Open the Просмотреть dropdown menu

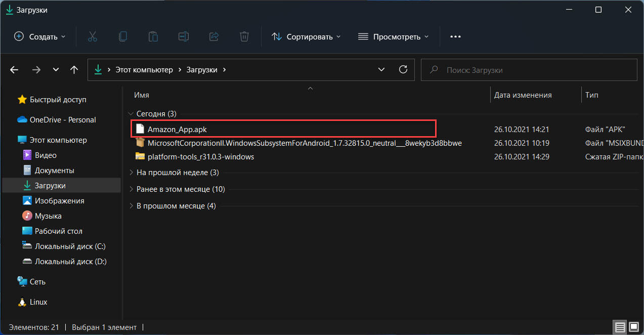(x=393, y=36)
